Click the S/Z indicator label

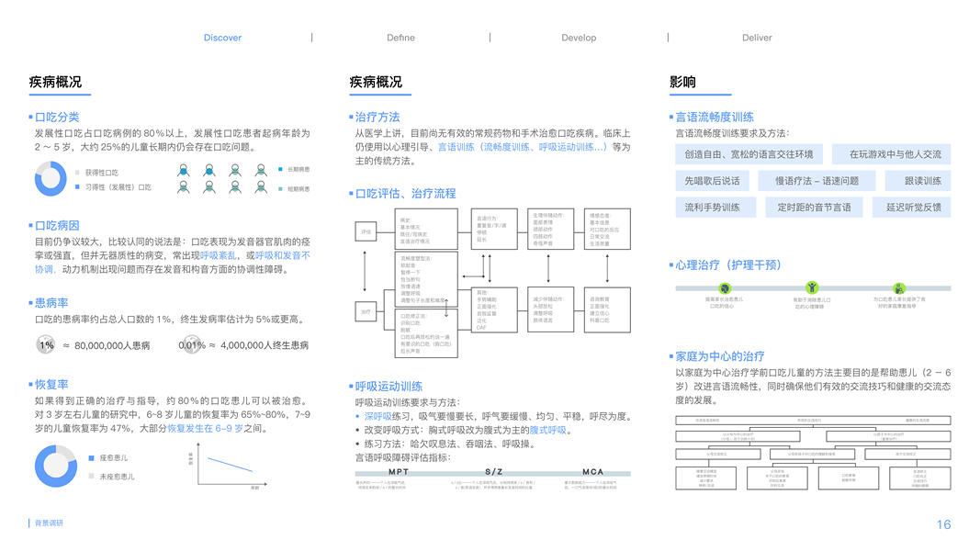[494, 472]
